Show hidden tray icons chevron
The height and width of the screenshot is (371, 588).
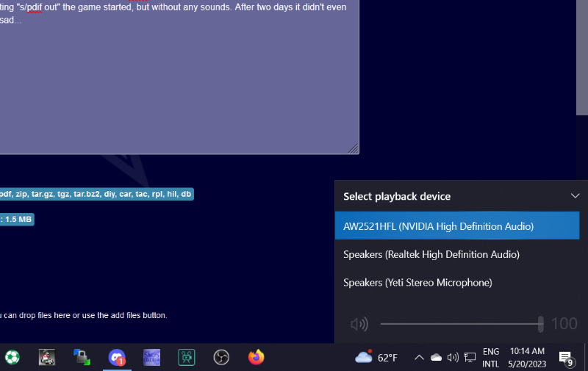click(419, 357)
